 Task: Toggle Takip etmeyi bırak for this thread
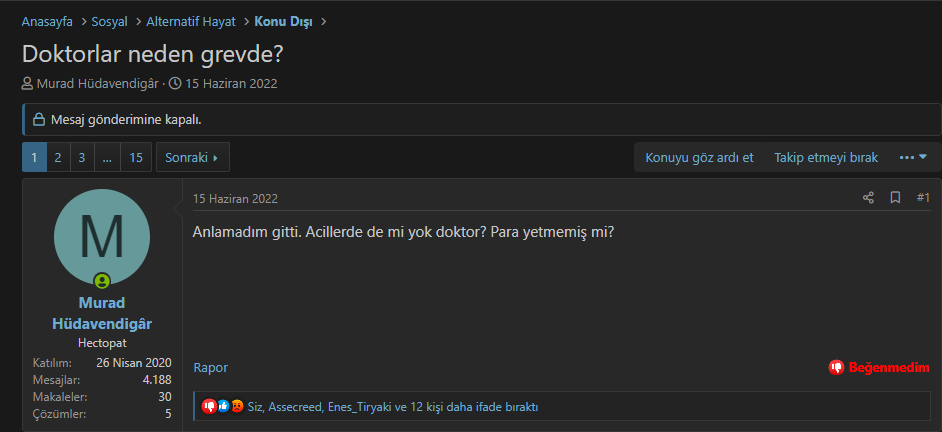(825, 158)
